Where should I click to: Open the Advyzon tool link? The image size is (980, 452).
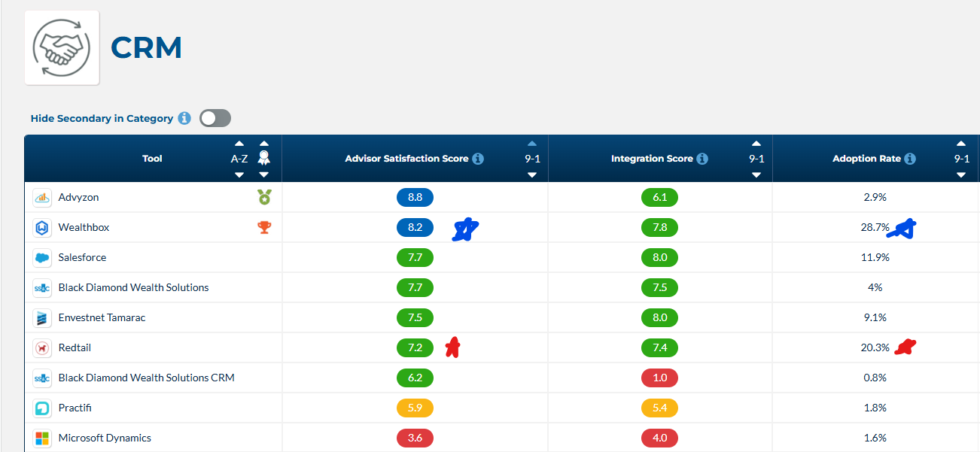78,197
